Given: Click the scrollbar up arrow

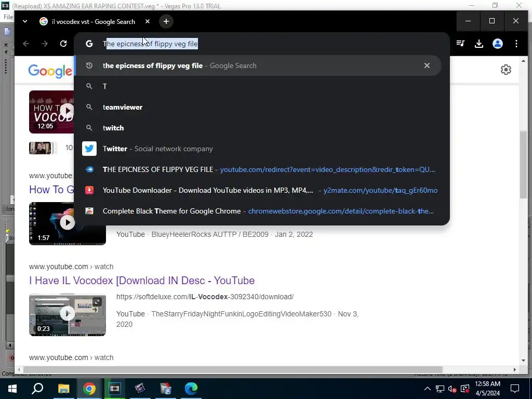Looking at the screenshot, I should tap(523, 61).
